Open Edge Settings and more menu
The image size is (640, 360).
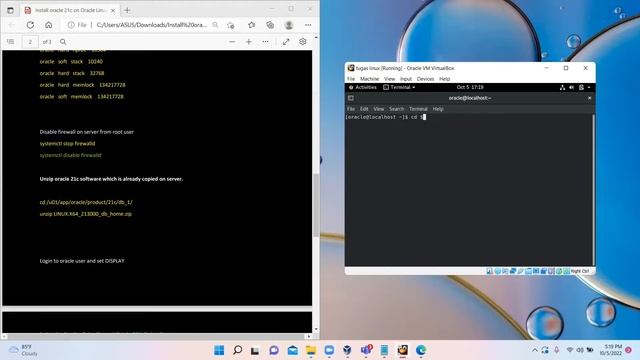(x=308, y=25)
